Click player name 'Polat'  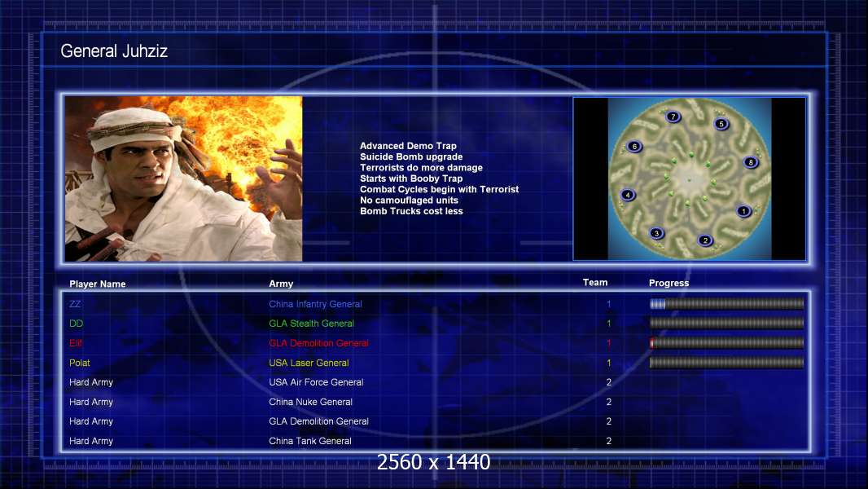(80, 363)
